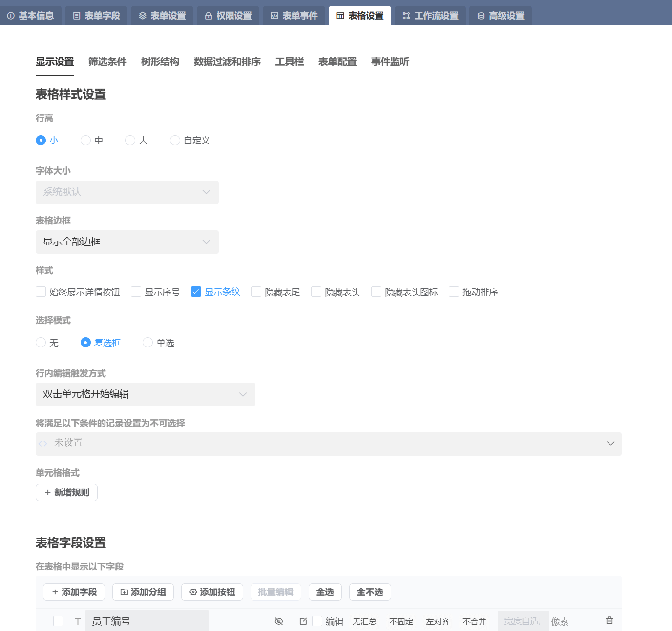The image size is (672, 631).
Task: Select 单选 selection mode radio
Action: [x=148, y=343]
